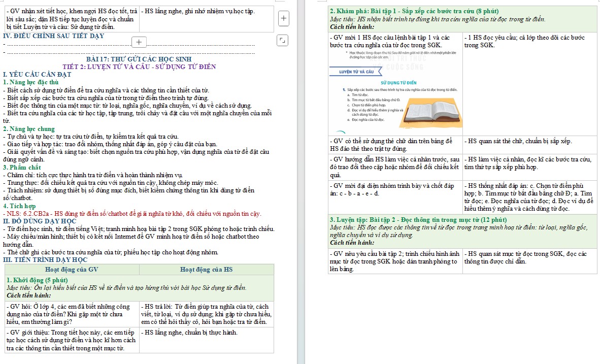Click the heading 'BÀI 17: THƯ GỬI CÁC HỌC SINH'
The image size is (600, 364).
tap(139, 59)
